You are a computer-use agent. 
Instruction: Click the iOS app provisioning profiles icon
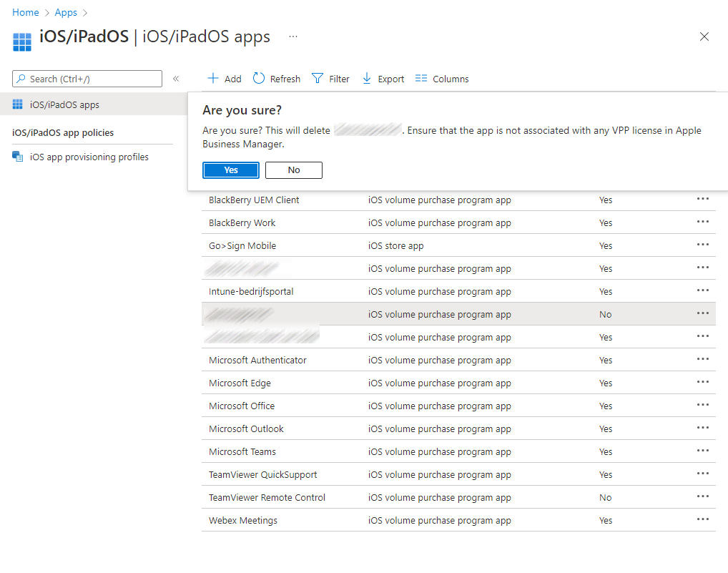(x=18, y=157)
